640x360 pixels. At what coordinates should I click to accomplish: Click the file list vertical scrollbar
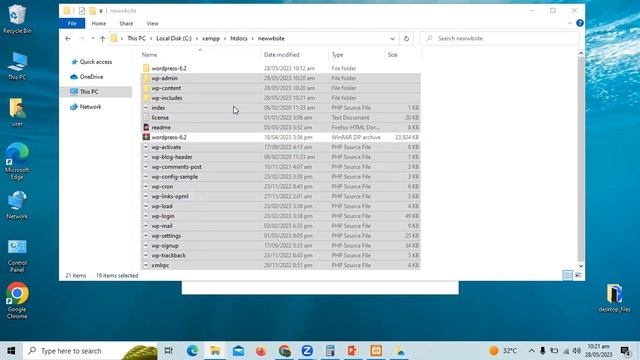point(581,160)
